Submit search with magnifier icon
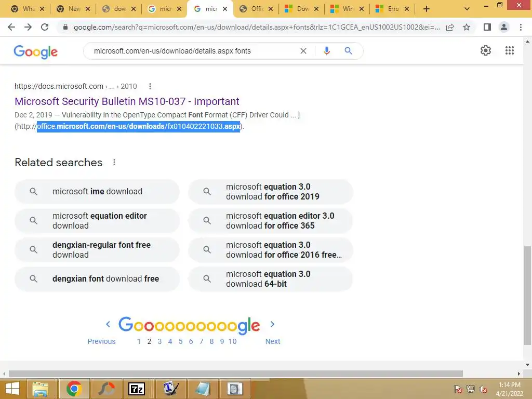The width and height of the screenshot is (532, 399). 348,51
